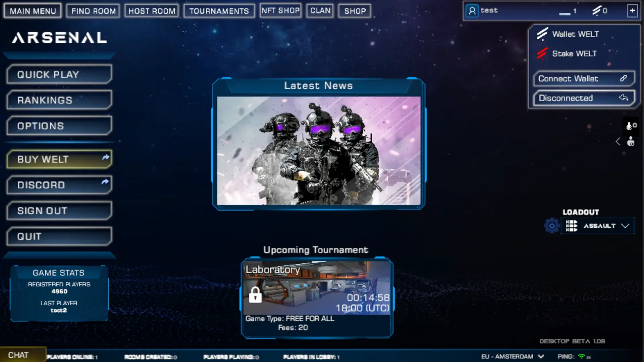644x362 pixels.
Task: Open the Tournaments tab
Action: pos(219,11)
